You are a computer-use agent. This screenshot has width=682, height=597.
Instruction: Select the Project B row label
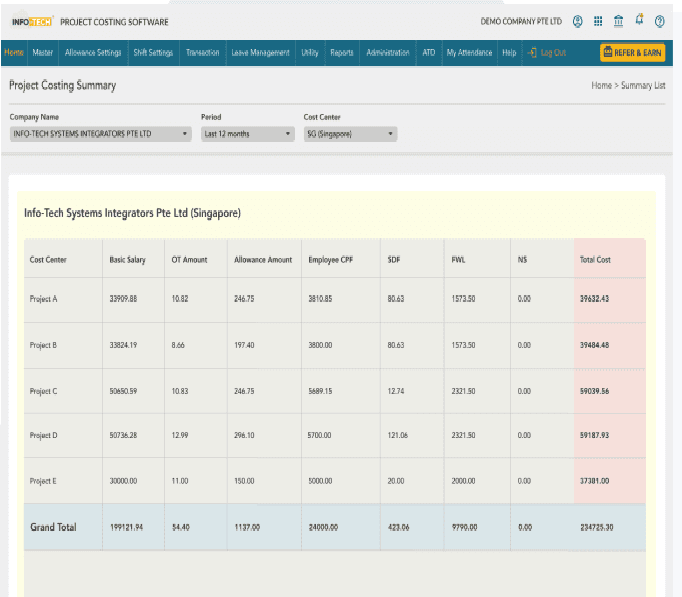[43, 345]
